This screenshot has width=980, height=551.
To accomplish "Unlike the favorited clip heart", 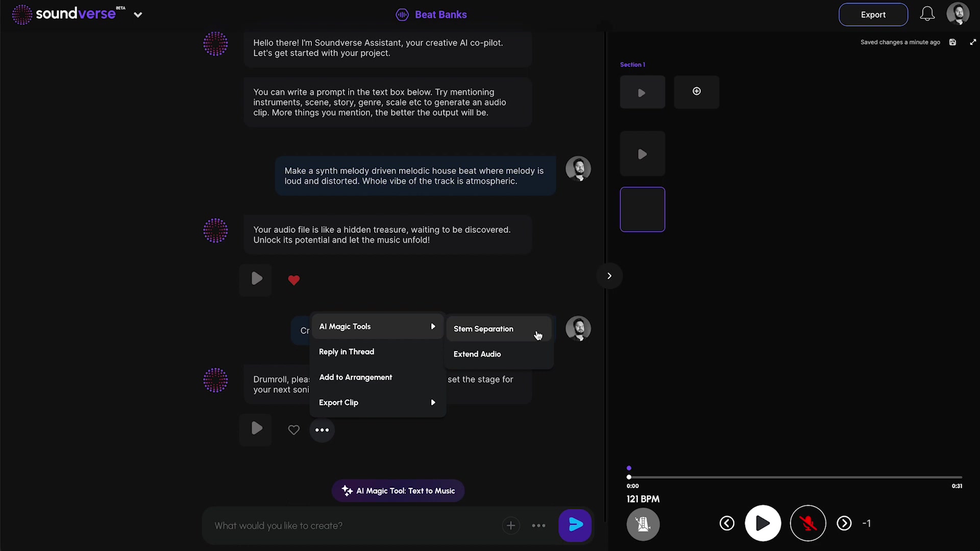I will coord(294,280).
